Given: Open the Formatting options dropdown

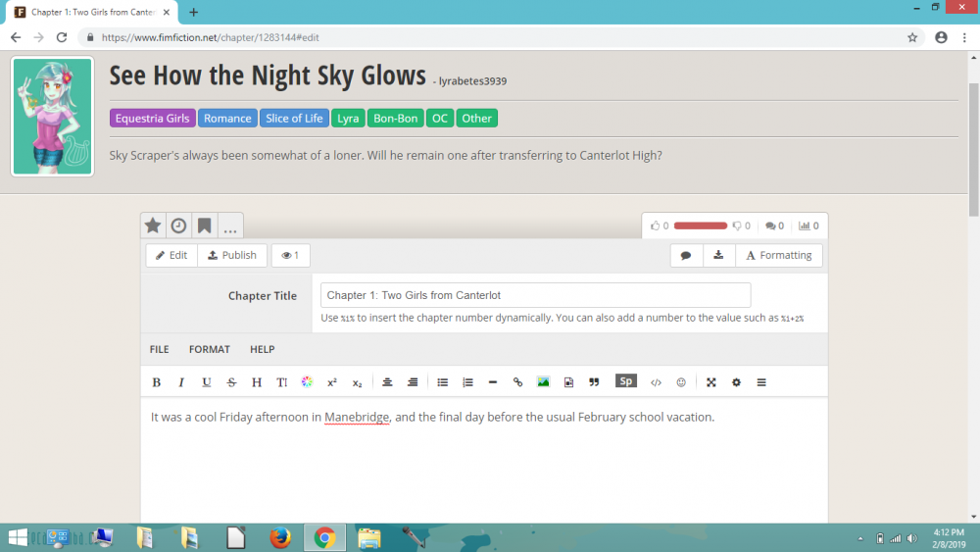Looking at the screenshot, I should tap(778, 255).
